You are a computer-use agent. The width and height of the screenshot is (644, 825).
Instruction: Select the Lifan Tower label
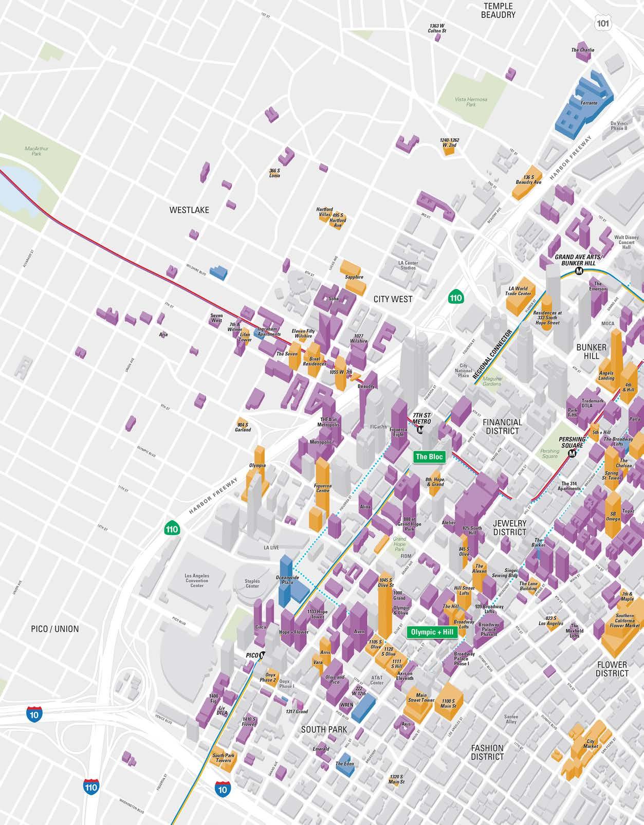(245, 337)
